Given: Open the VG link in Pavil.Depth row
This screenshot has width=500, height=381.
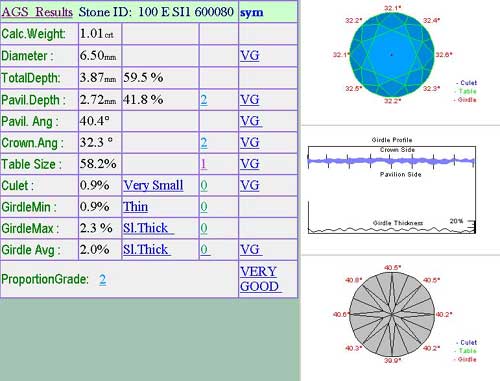Looking at the screenshot, I should coord(250,100).
